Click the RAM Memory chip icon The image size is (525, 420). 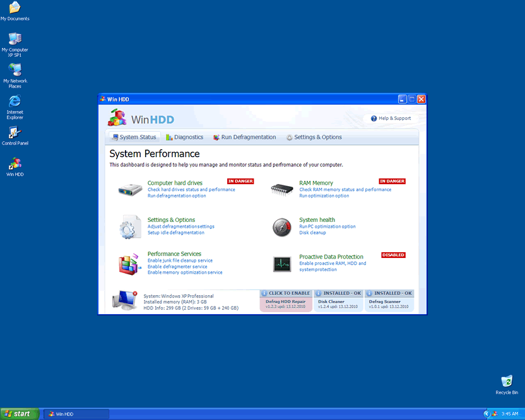pos(282,189)
